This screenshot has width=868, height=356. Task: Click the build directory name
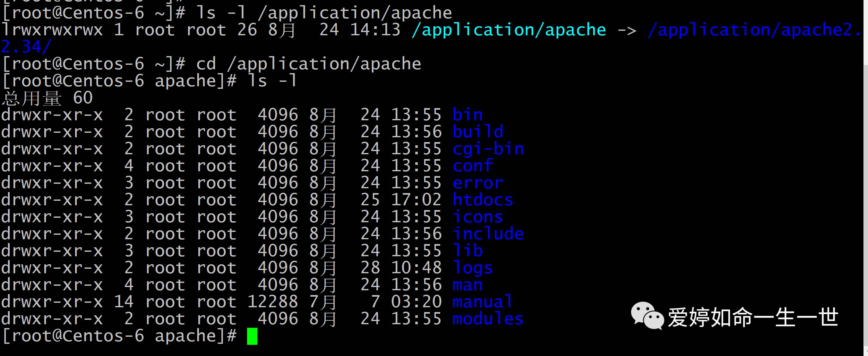pyautogui.click(x=478, y=132)
